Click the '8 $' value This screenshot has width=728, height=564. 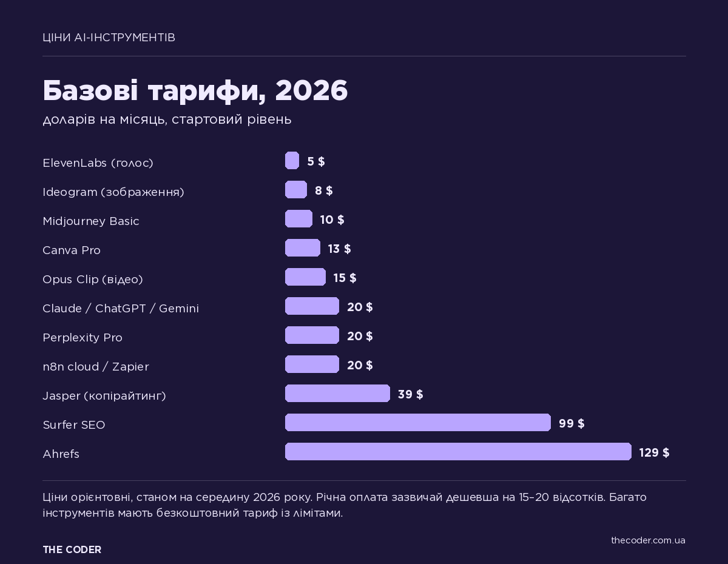point(324,190)
